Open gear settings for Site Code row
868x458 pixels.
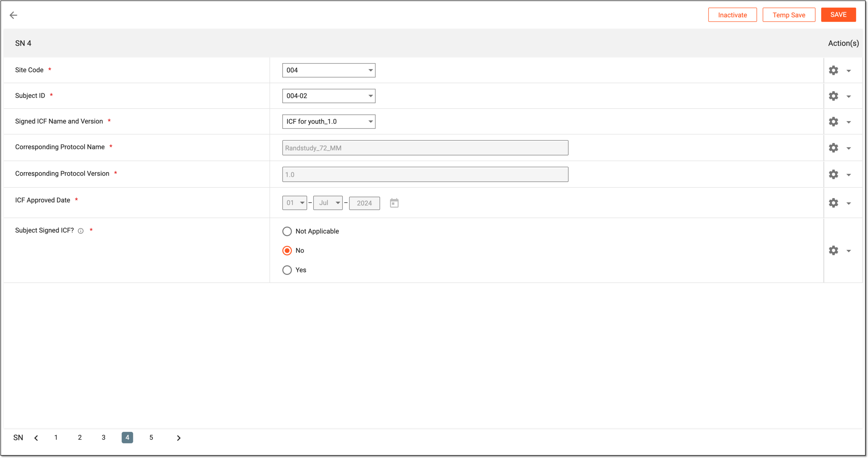click(x=833, y=70)
